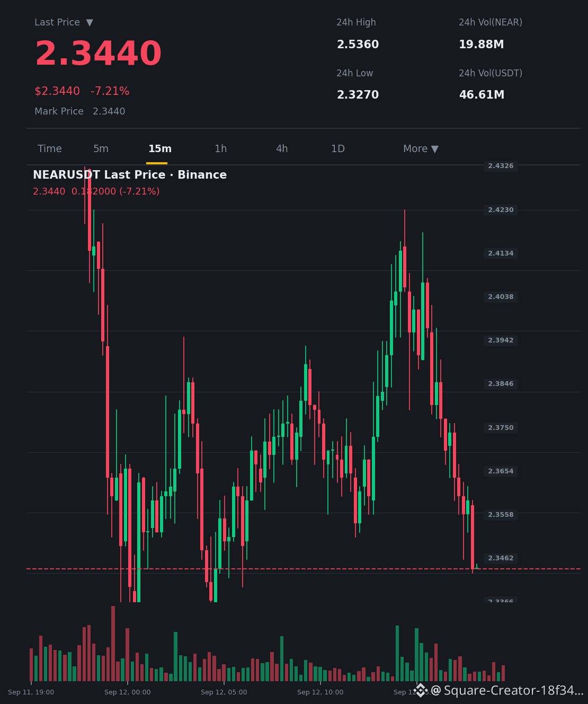The image size is (588, 704).
Task: Select the 5m timeframe tab
Action: click(x=101, y=149)
